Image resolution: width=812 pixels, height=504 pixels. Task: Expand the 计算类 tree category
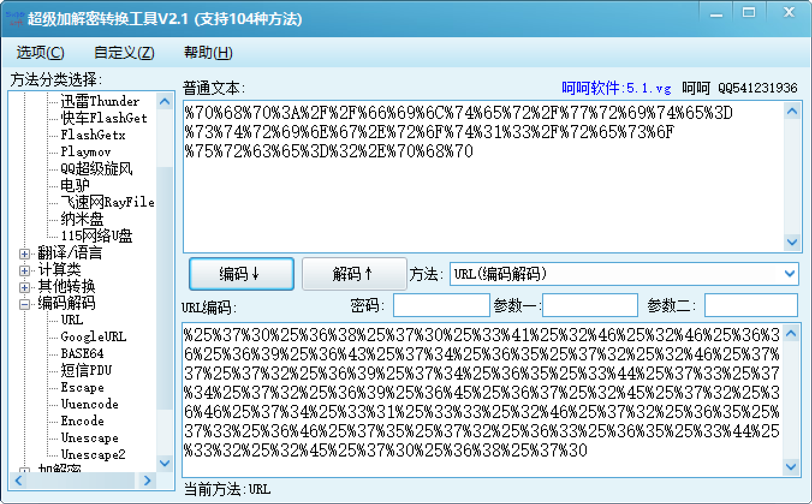coord(25,270)
